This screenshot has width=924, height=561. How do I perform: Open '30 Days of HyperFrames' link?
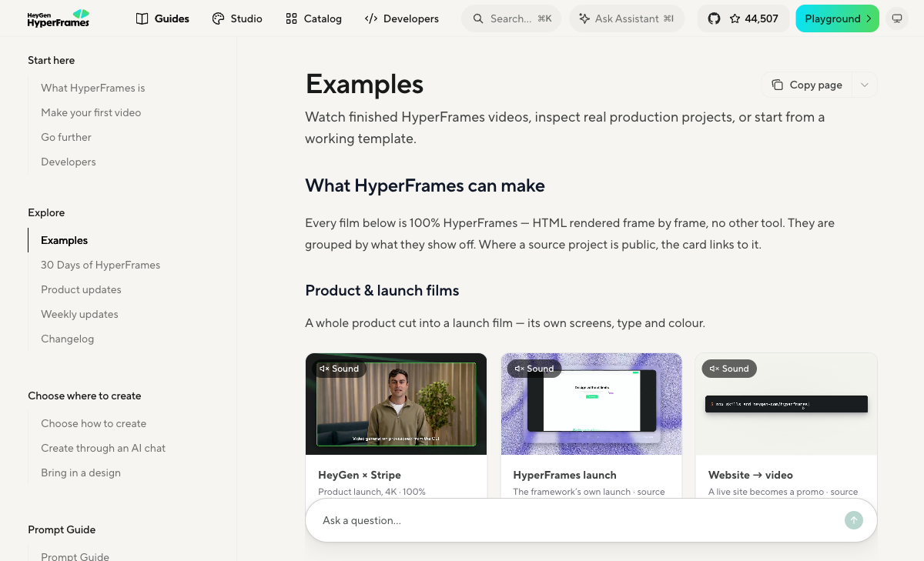[101, 265]
